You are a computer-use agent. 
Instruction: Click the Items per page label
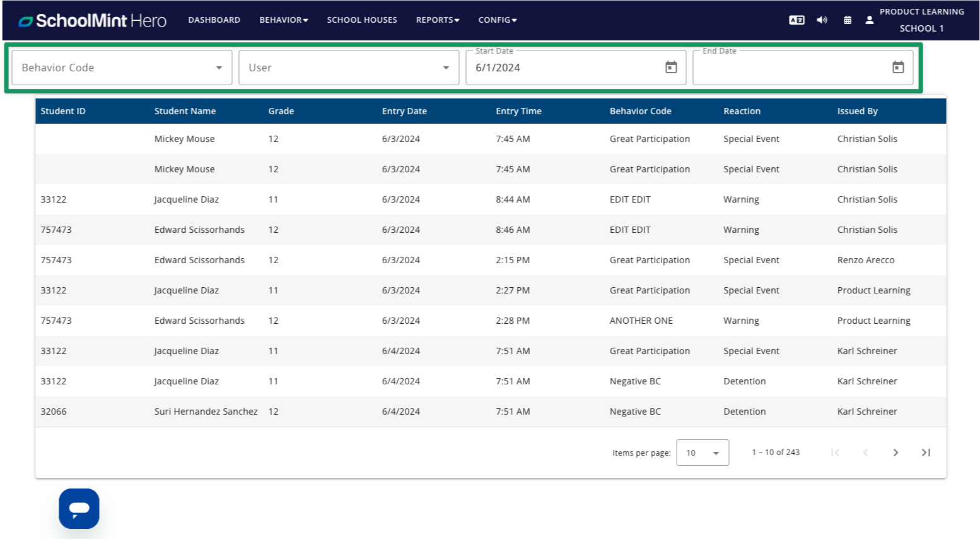[641, 453]
